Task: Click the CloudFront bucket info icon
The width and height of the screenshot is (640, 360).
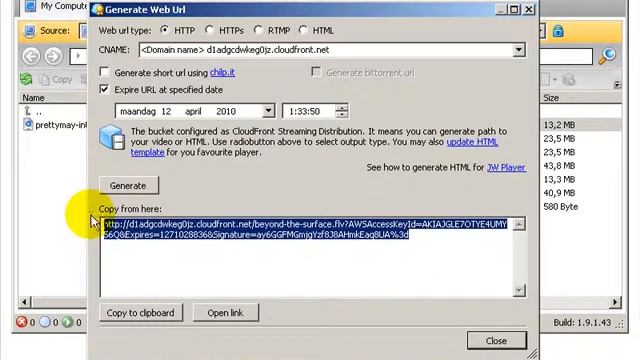Action: coord(112,138)
